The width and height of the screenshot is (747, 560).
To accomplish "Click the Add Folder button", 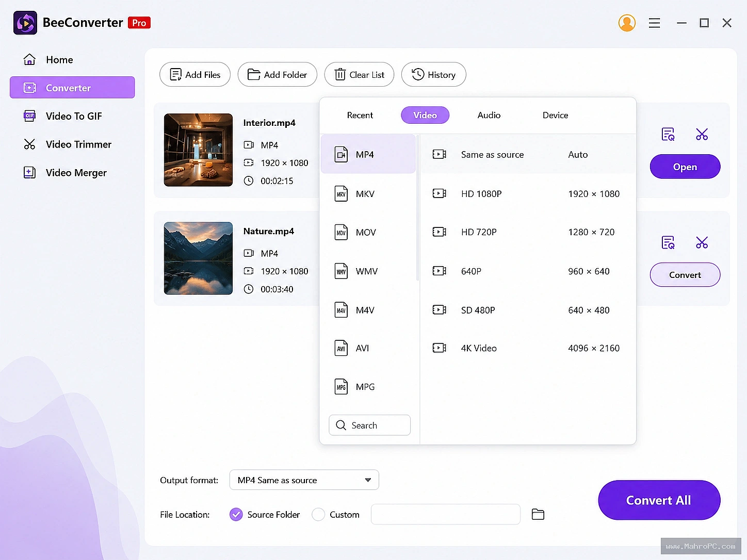I will 277,75.
